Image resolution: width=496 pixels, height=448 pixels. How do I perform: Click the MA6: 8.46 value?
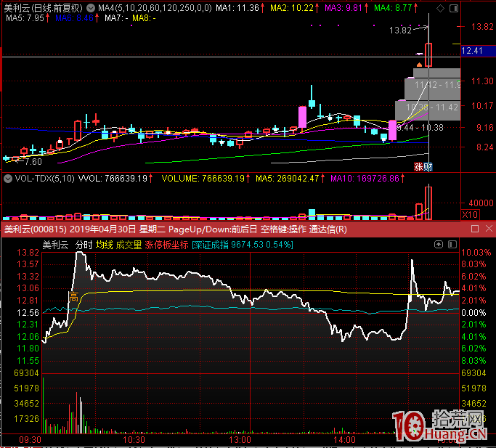(x=74, y=18)
